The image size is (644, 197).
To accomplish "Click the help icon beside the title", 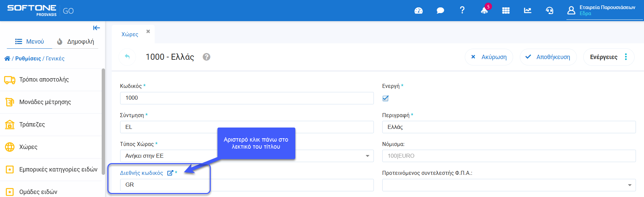I will tap(206, 57).
